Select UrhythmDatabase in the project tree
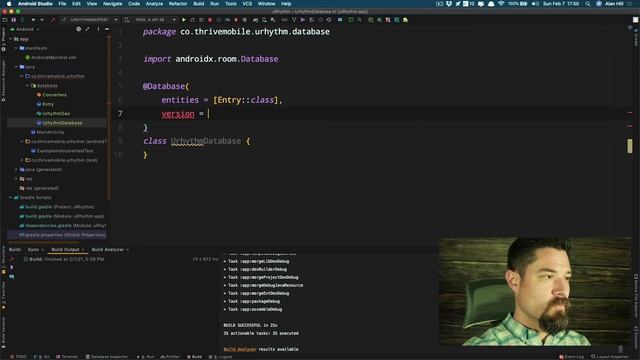The image size is (640, 360). click(x=59, y=123)
